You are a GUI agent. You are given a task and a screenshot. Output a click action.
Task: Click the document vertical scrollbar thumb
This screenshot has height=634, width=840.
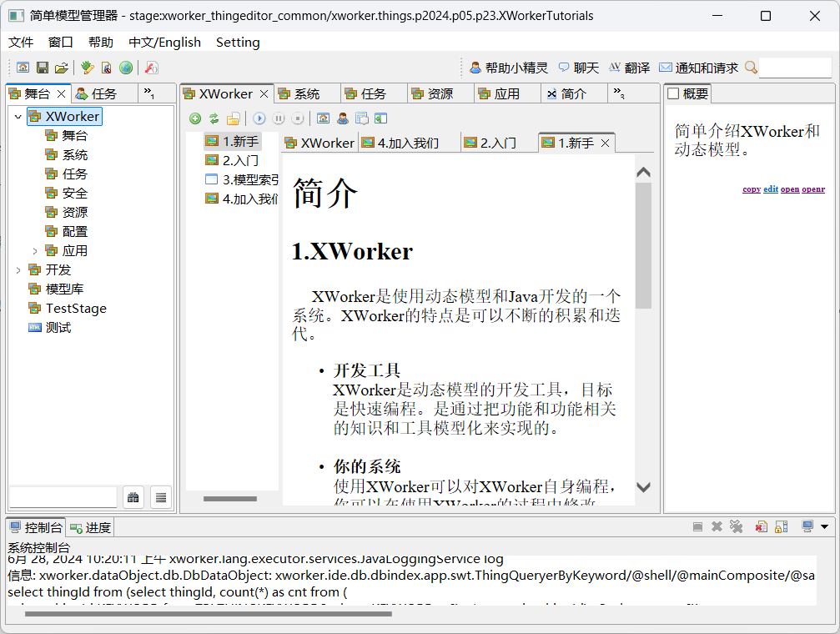tap(643, 245)
